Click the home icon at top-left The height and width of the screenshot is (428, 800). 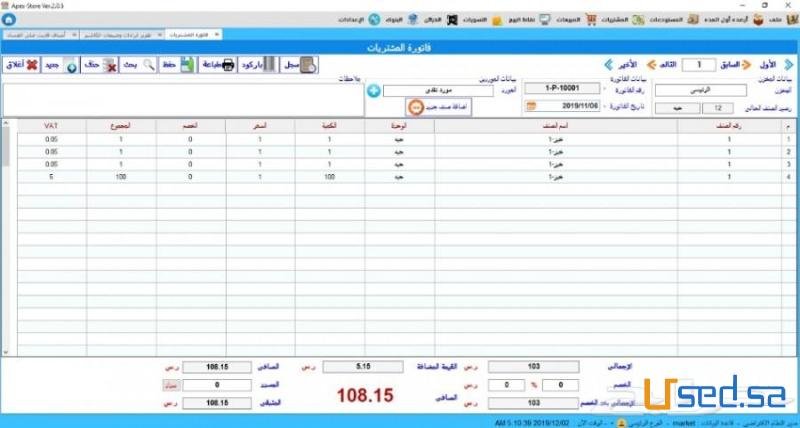[x=8, y=19]
